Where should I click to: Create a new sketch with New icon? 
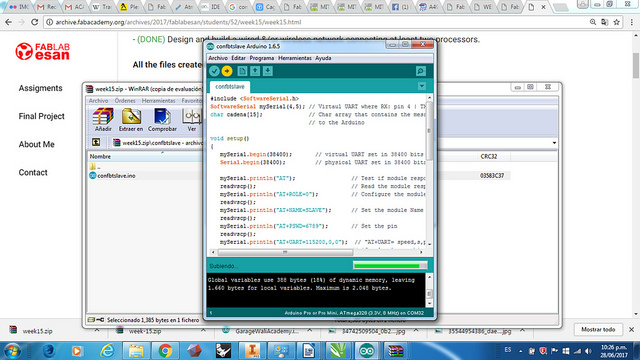242,71
